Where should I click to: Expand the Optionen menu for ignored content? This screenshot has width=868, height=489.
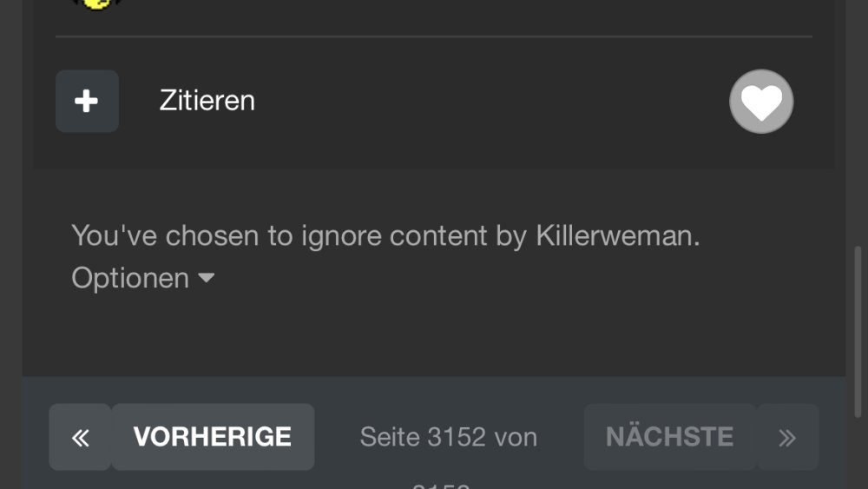pyautogui.click(x=143, y=277)
